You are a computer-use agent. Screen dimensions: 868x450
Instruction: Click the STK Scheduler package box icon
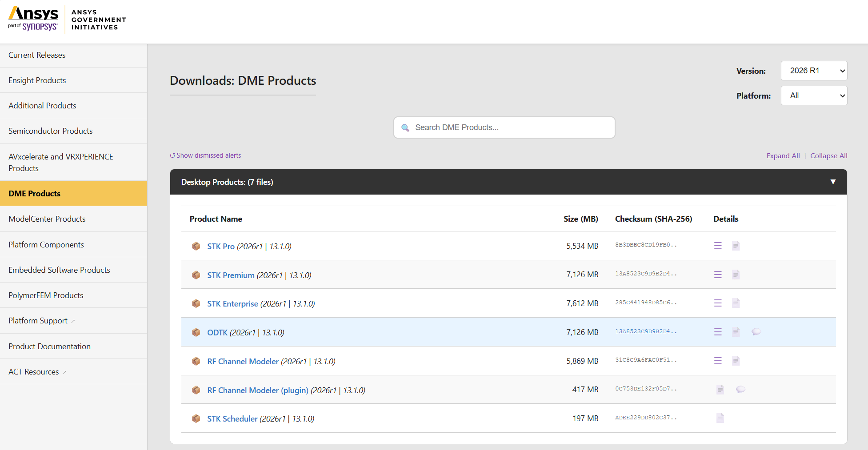tap(196, 418)
